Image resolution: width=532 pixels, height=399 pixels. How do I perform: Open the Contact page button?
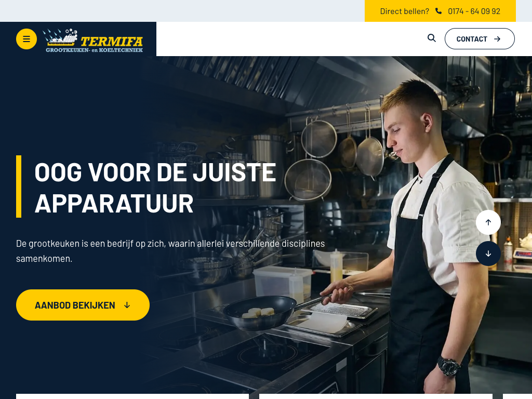pyautogui.click(x=480, y=38)
